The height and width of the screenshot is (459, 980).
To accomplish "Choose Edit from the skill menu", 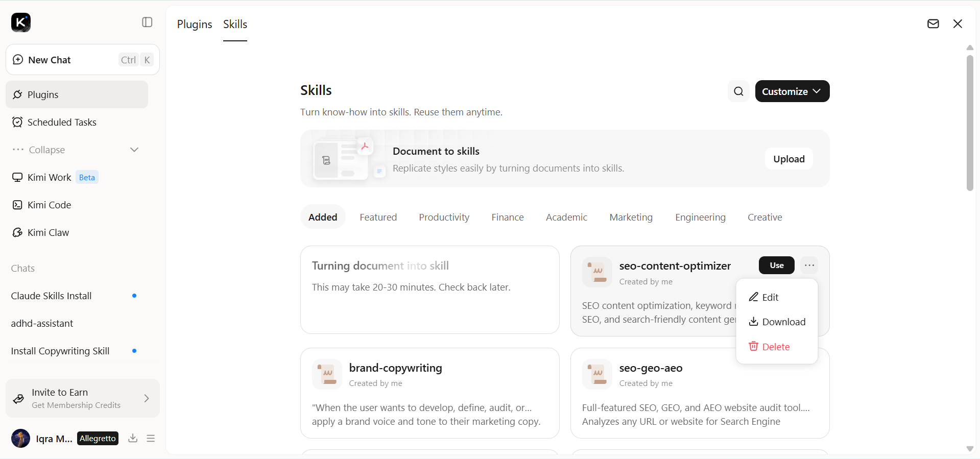I will pyautogui.click(x=777, y=297).
